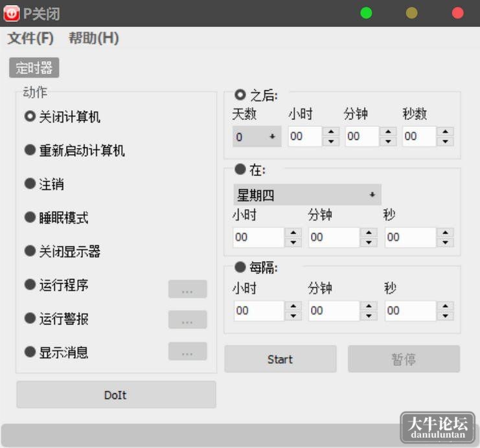Viewport: 480px width, 448px height.
Task: Select the 重新启动计算机 radio option
Action: (74, 150)
